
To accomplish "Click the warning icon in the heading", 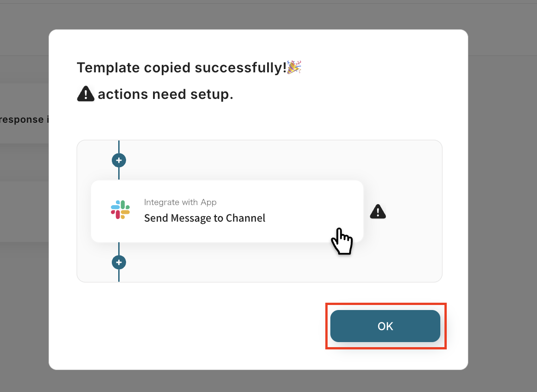I will point(86,94).
